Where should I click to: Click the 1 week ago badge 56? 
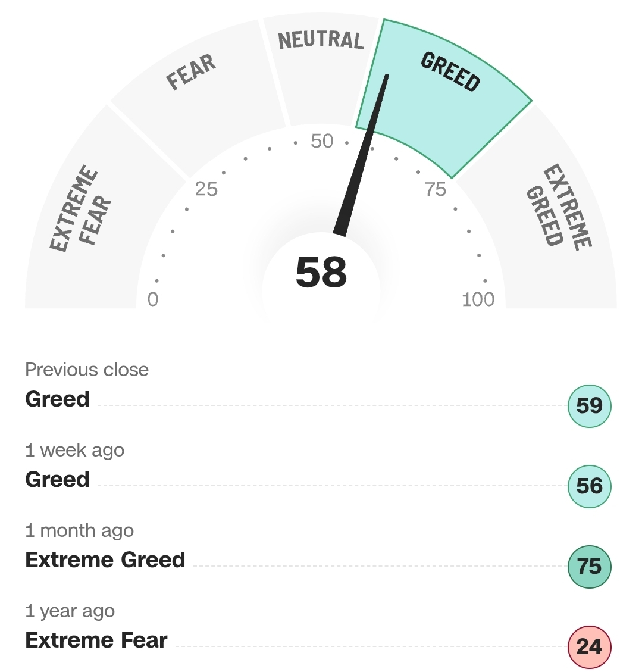[x=589, y=486]
